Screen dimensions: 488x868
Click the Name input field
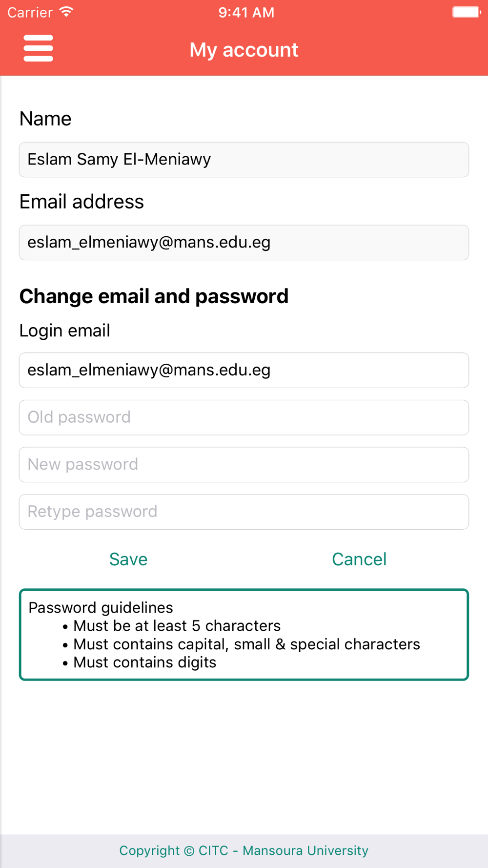(244, 160)
